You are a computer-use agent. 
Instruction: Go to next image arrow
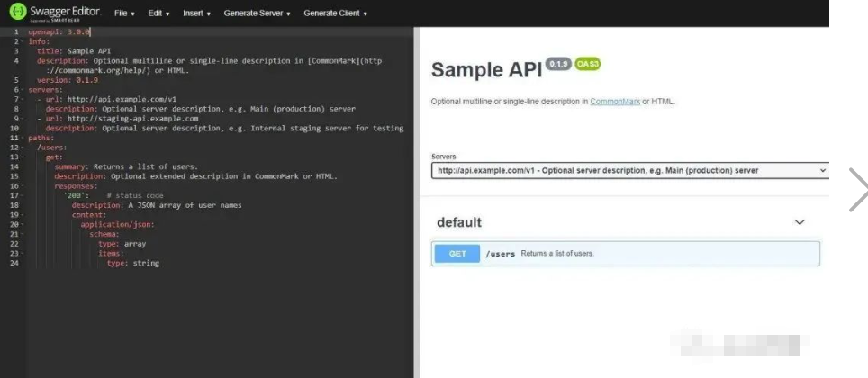click(858, 190)
